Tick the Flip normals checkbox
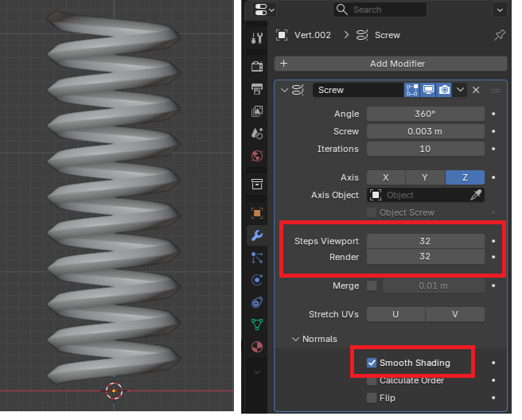The height and width of the screenshot is (420, 522). pyautogui.click(x=372, y=398)
